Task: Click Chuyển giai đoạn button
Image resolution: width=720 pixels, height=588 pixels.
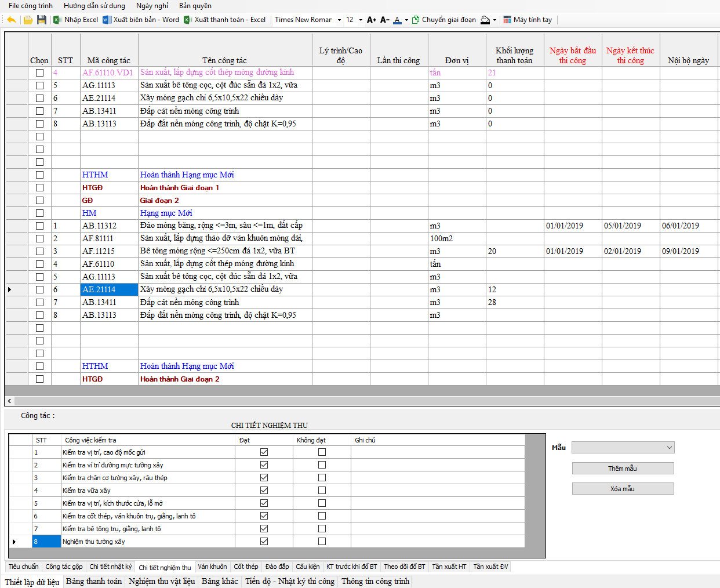Action: [x=444, y=20]
